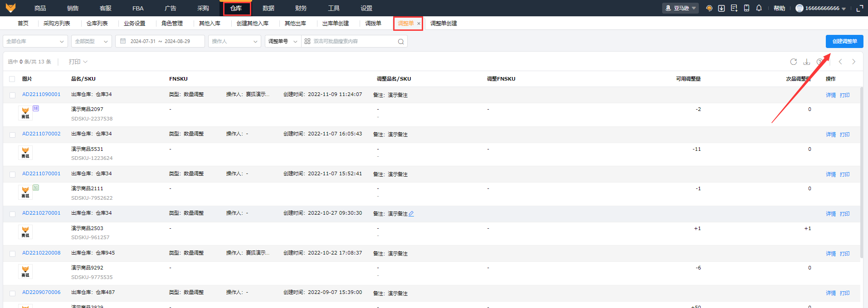Click the green 加 tag on 演示商品2111
The image size is (868, 308).
36,188
